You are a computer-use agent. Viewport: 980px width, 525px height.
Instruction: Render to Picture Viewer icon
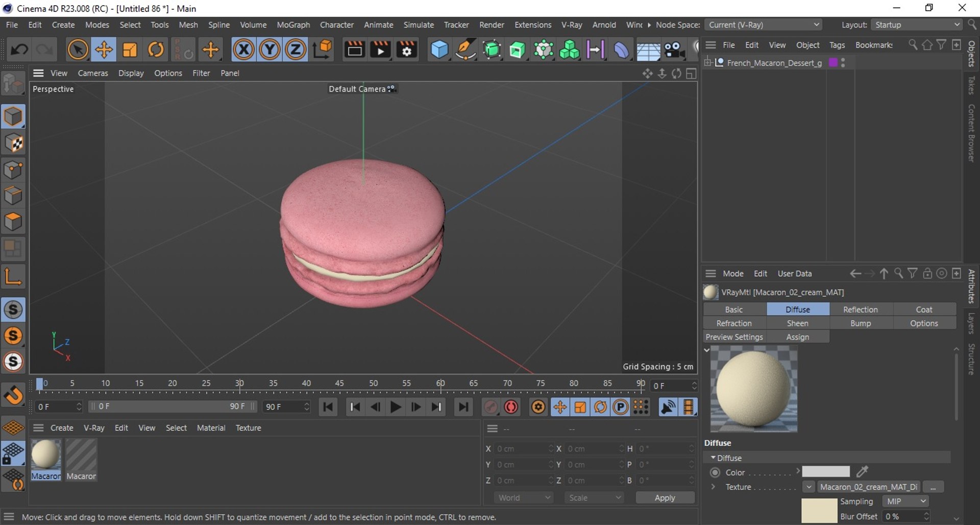pyautogui.click(x=380, y=50)
